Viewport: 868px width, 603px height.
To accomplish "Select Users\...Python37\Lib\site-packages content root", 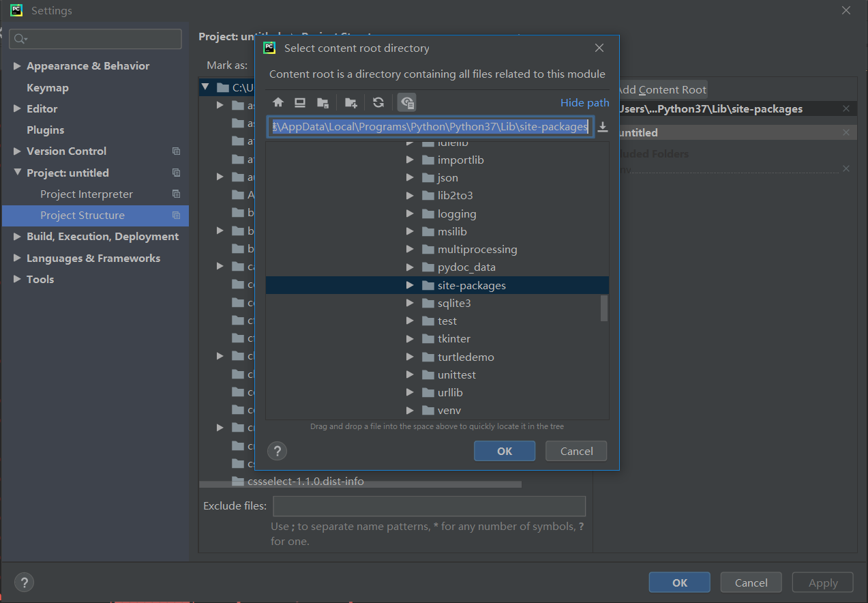I will tap(736, 109).
